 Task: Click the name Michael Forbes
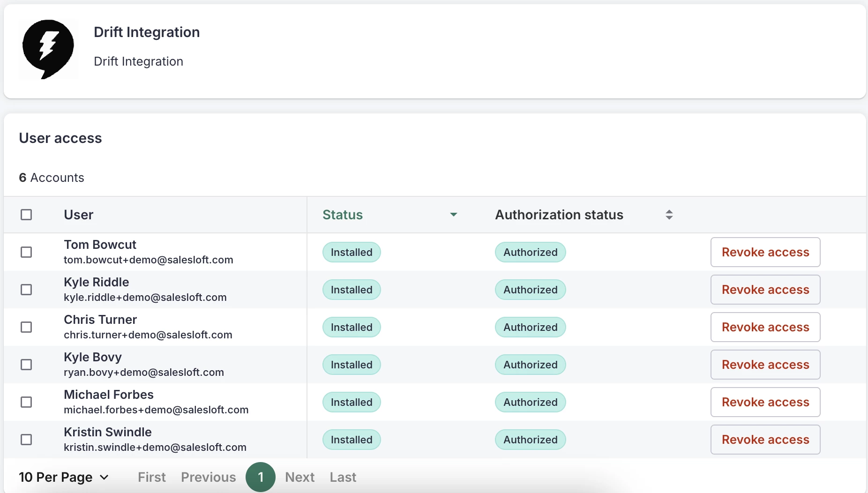109,395
